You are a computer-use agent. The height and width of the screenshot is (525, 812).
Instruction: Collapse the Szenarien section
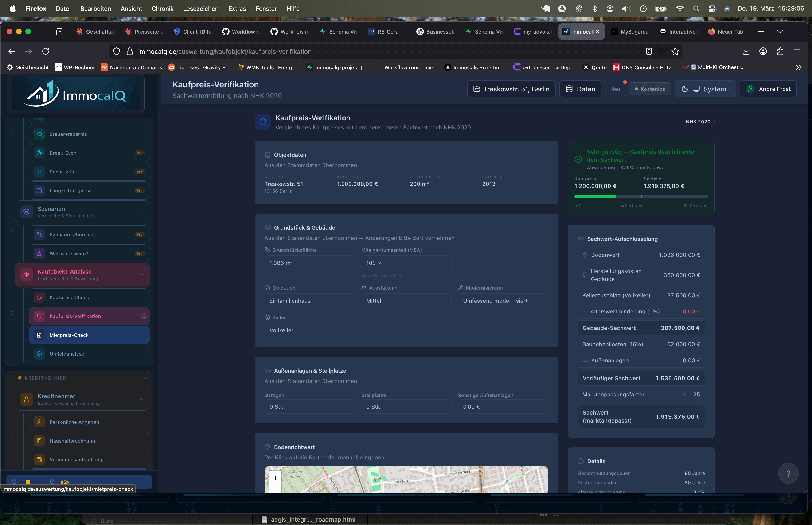[141, 212]
